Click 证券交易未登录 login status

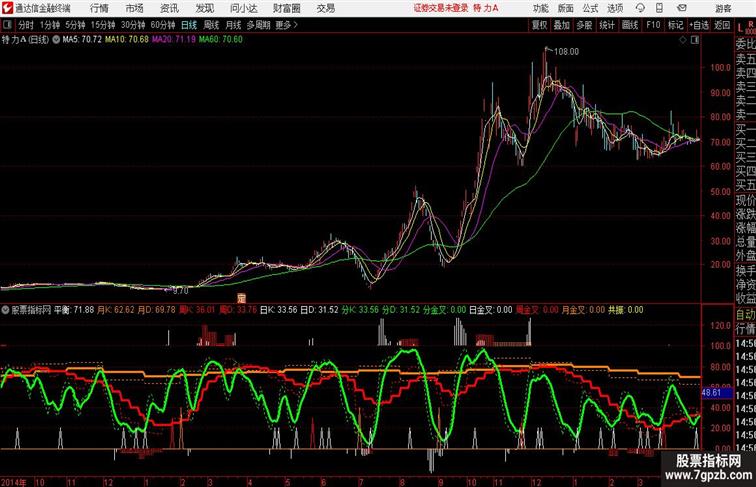441,8
